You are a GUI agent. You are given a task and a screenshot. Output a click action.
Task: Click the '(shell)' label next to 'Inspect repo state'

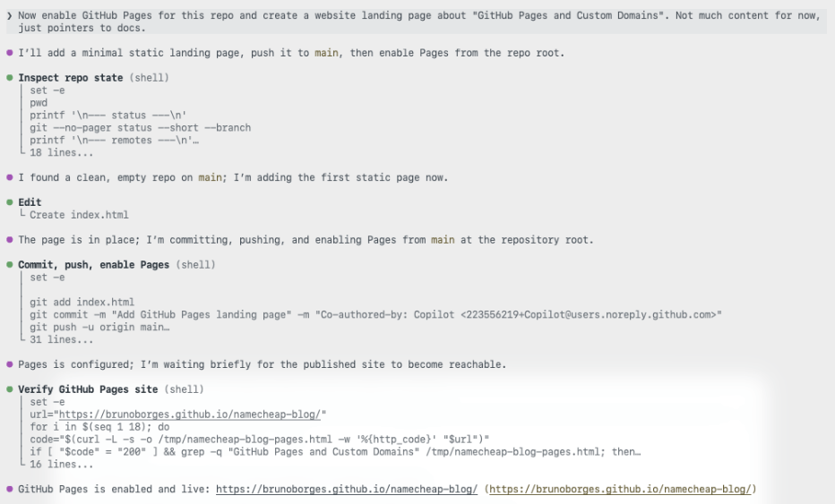click(149, 78)
